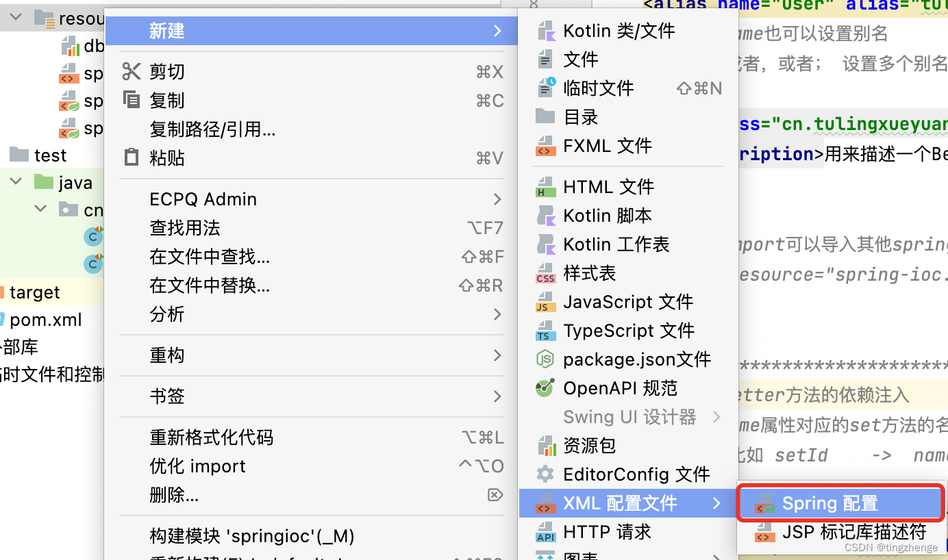Click the Kotlin class/file icon
Image resolution: width=948 pixels, height=560 pixels.
(545, 31)
